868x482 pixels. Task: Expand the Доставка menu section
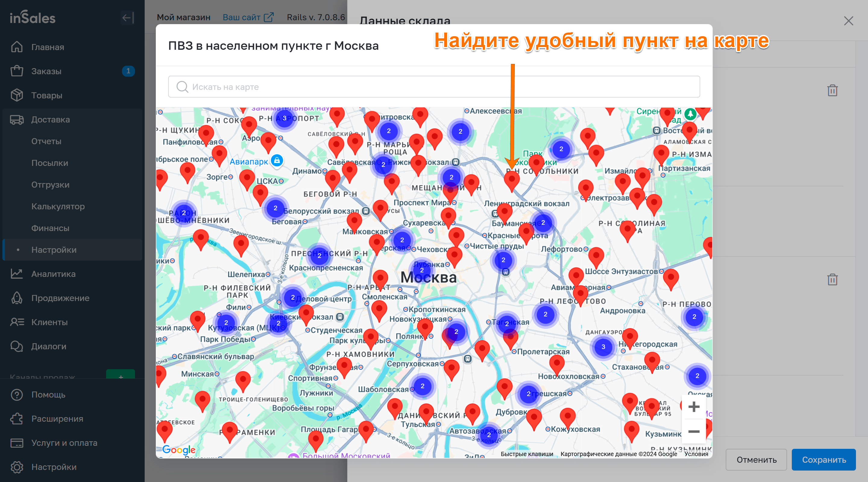(51, 119)
